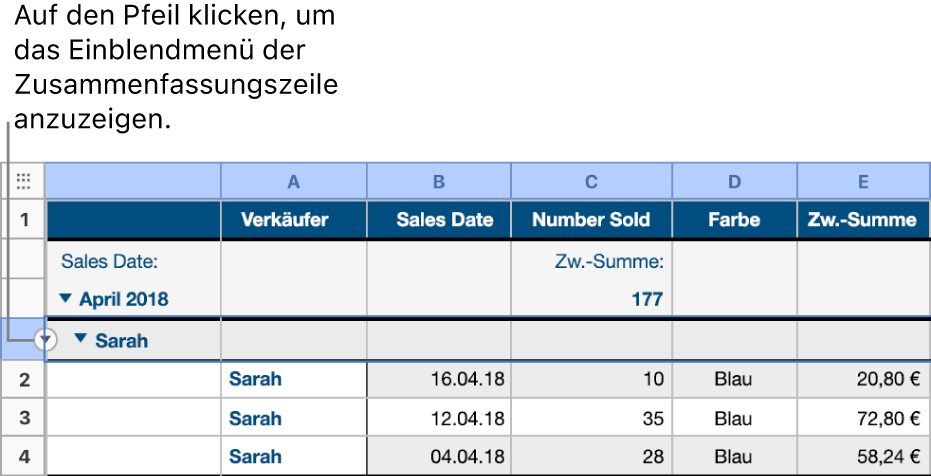Collapse the April 2018 group triangle

pos(65,298)
